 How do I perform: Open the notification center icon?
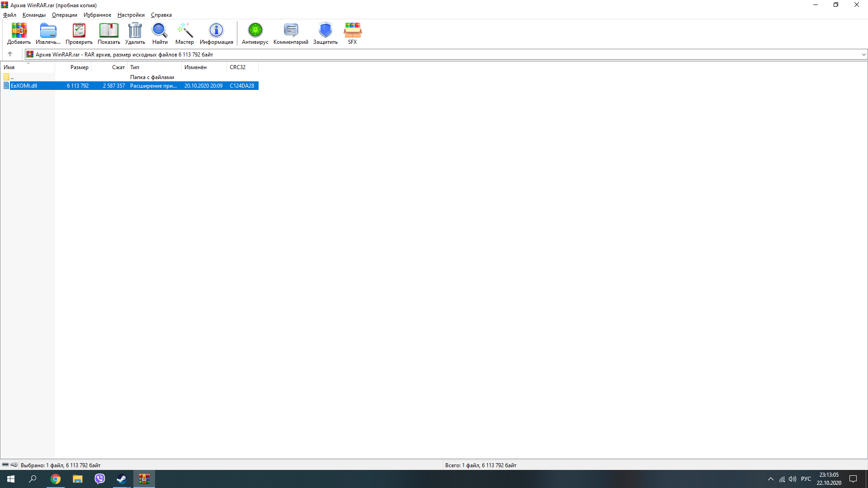click(853, 479)
